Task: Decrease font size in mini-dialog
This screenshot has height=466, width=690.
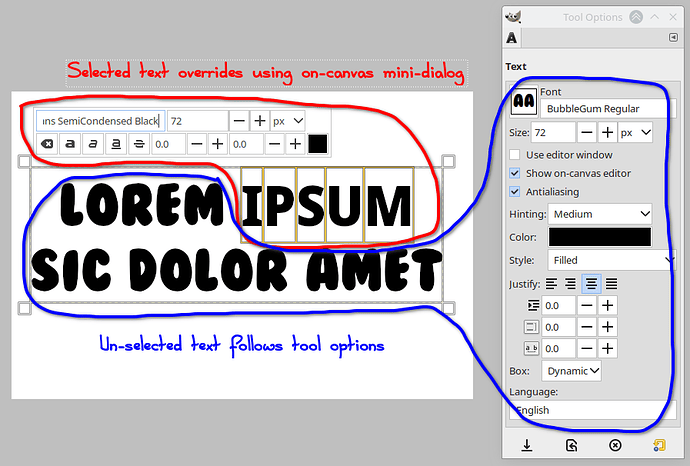Action: tap(239, 121)
